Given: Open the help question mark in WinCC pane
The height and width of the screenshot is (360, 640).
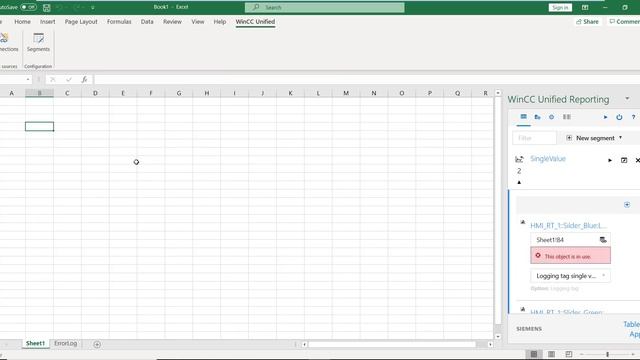Looking at the screenshot, I should [x=633, y=117].
